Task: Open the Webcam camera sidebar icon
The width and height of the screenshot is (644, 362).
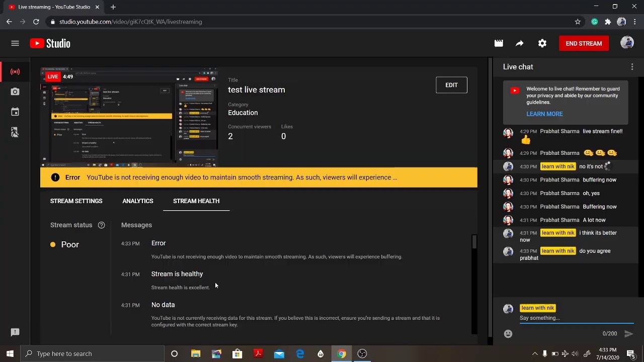Action: point(15,92)
